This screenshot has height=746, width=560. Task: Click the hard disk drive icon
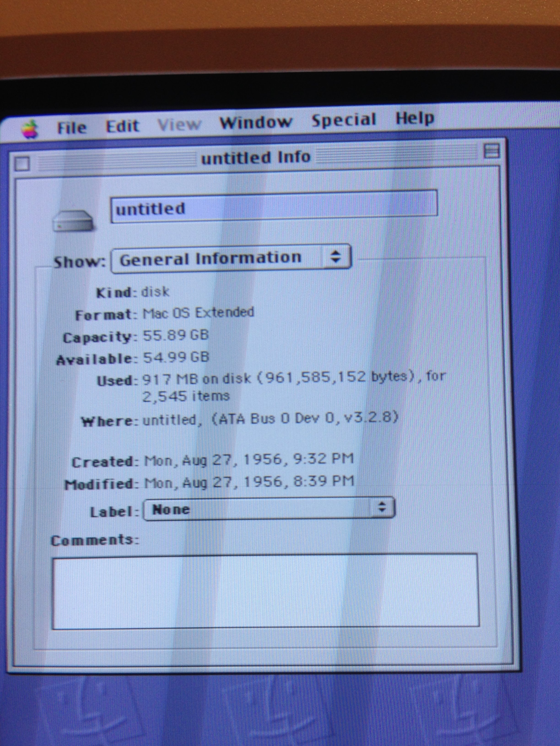tap(73, 221)
